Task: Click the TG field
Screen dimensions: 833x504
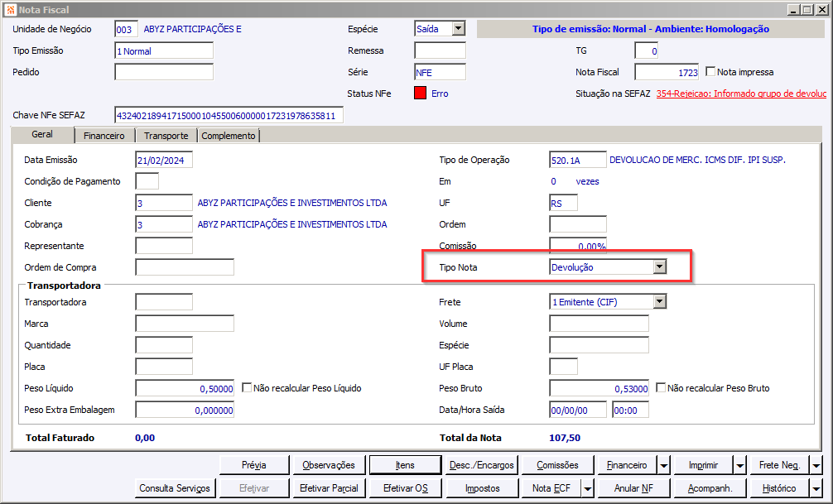Action: coord(647,51)
